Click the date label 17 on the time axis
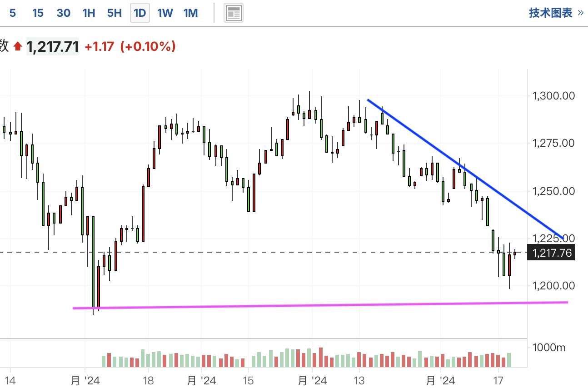 (x=498, y=380)
